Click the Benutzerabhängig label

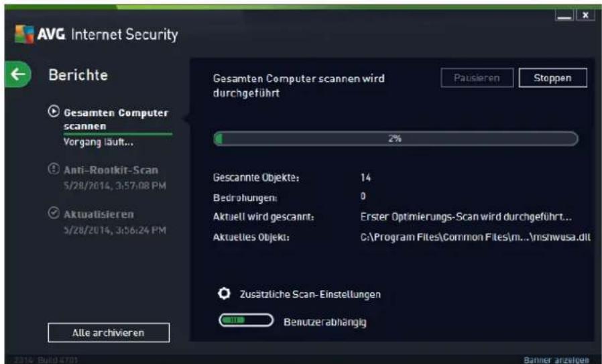[325, 322]
